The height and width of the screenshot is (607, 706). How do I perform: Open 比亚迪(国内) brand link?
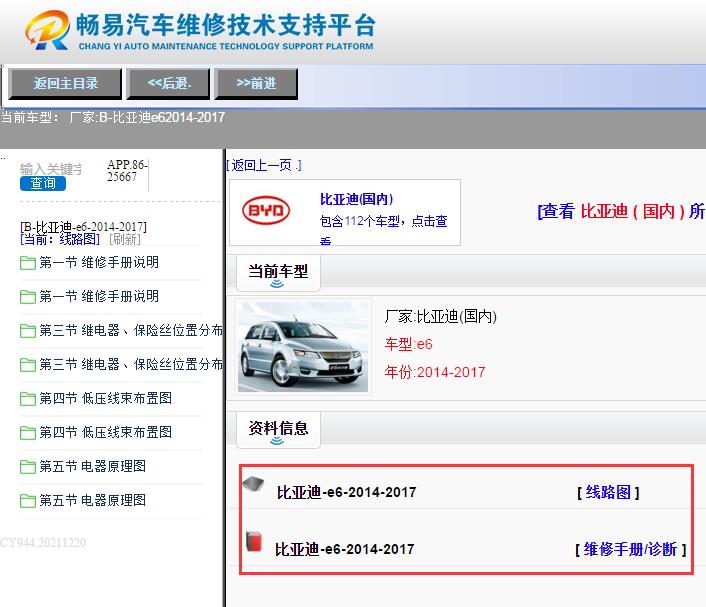click(x=356, y=199)
